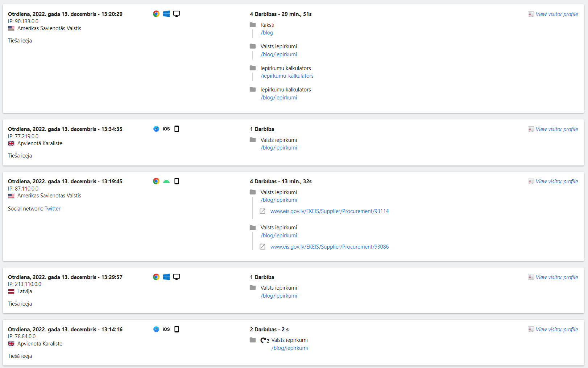Click Latvia flag for IP 213.110.0.0
This screenshot has height=368, width=588.
(11, 291)
